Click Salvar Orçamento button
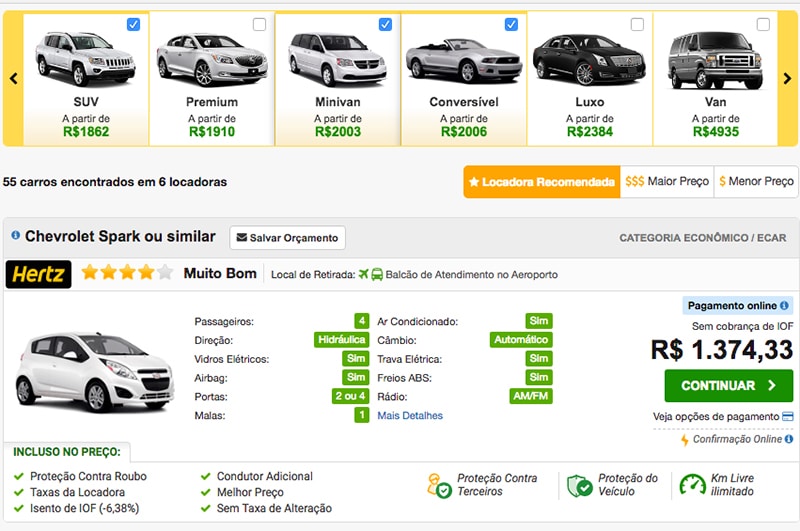This screenshot has height=531, width=800. click(288, 237)
